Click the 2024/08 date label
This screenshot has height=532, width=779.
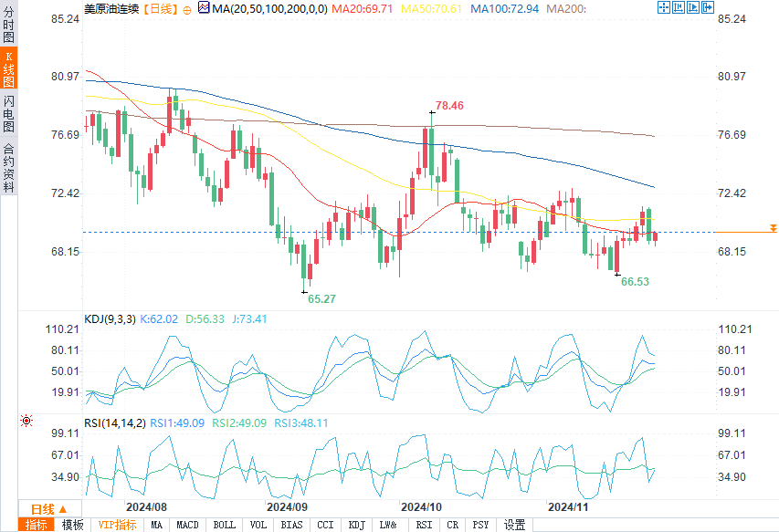coord(146,507)
